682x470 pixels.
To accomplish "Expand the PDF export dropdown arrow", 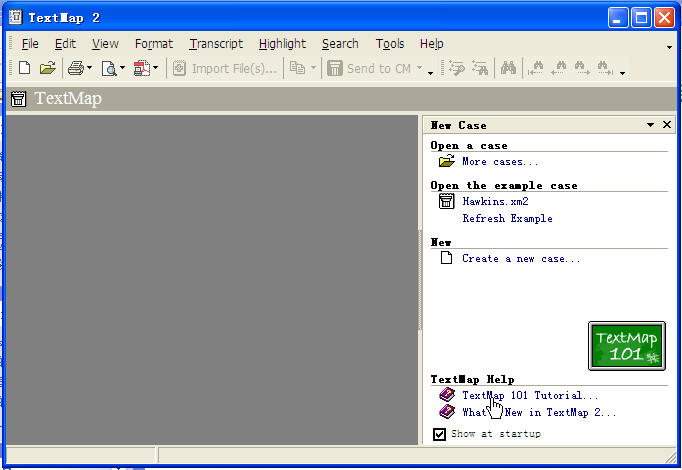I will tap(156, 68).
